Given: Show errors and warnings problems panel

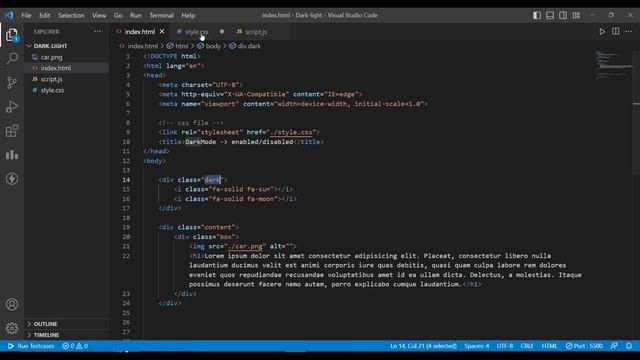Looking at the screenshot, I should pos(75,346).
